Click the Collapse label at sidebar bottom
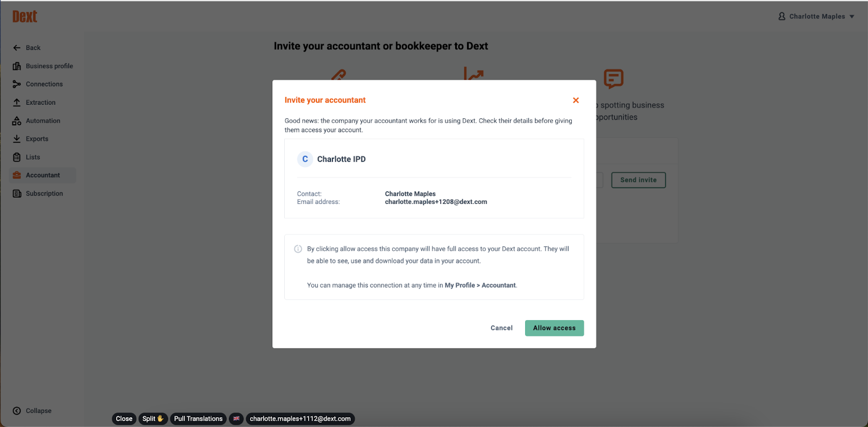This screenshot has height=427, width=868. (x=39, y=411)
